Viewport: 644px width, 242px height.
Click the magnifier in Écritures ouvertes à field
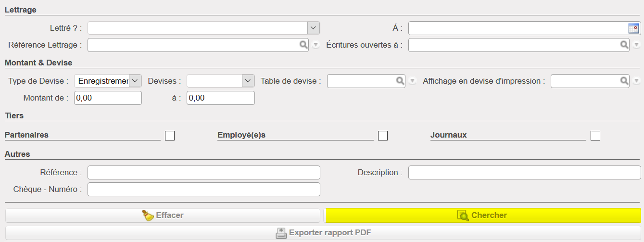coord(624,45)
